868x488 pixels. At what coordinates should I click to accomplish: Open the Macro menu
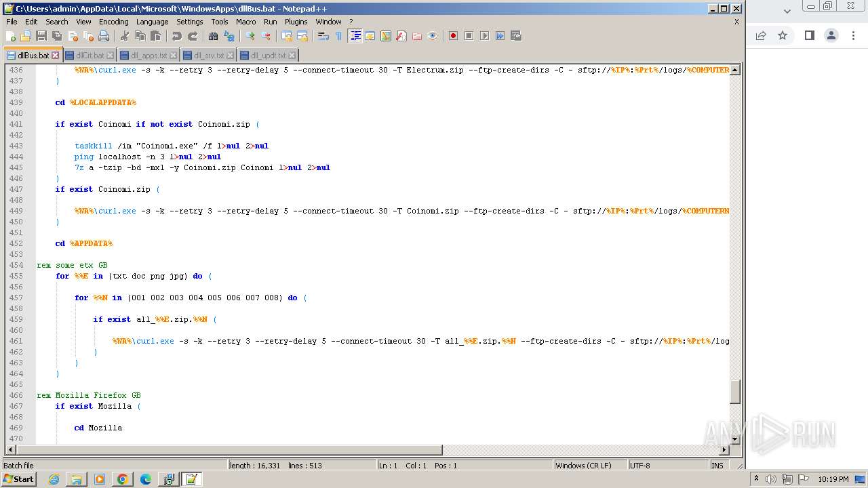[246, 22]
